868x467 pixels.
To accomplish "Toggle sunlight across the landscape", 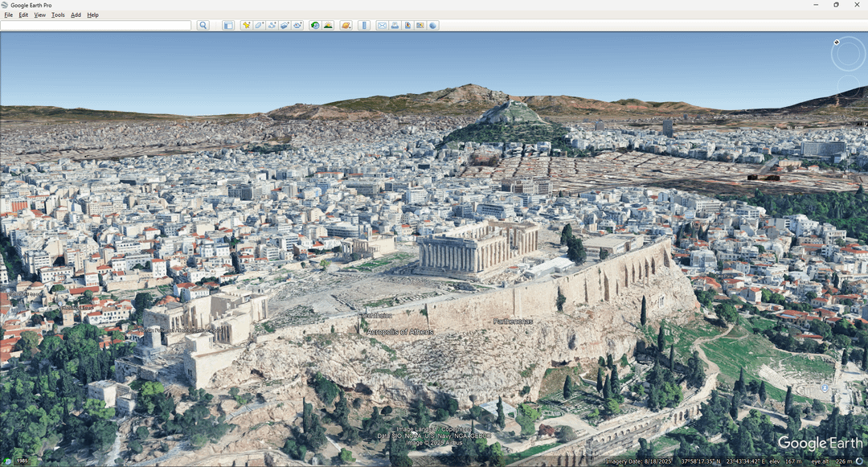I will 328,26.
